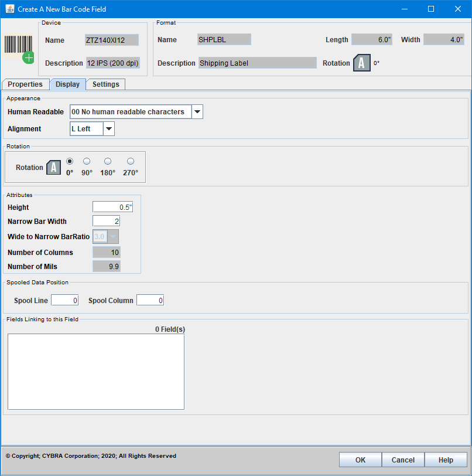Click the Number of Columns value 10
The height and width of the screenshot is (476, 472).
point(107,252)
